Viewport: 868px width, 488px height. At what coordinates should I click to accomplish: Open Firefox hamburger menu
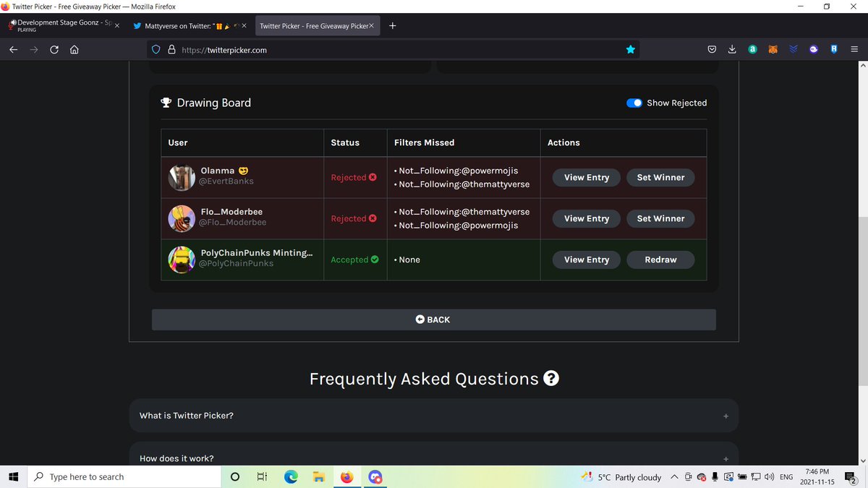click(854, 50)
